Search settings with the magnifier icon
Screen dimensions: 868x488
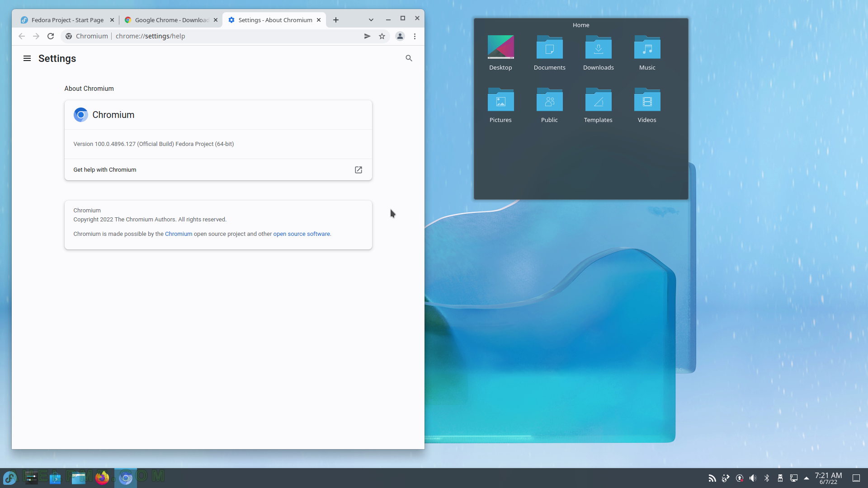409,58
